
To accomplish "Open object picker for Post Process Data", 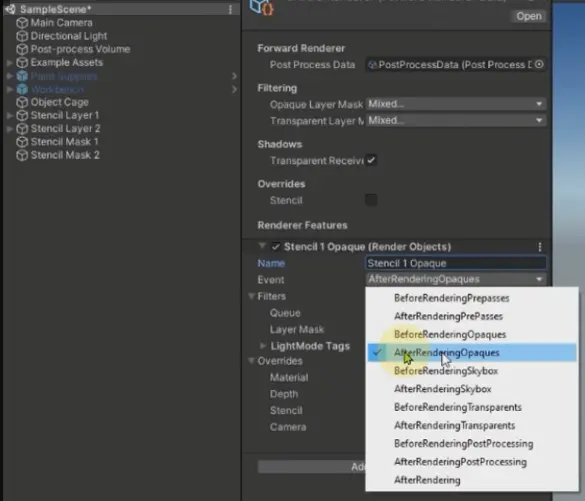I will point(539,65).
